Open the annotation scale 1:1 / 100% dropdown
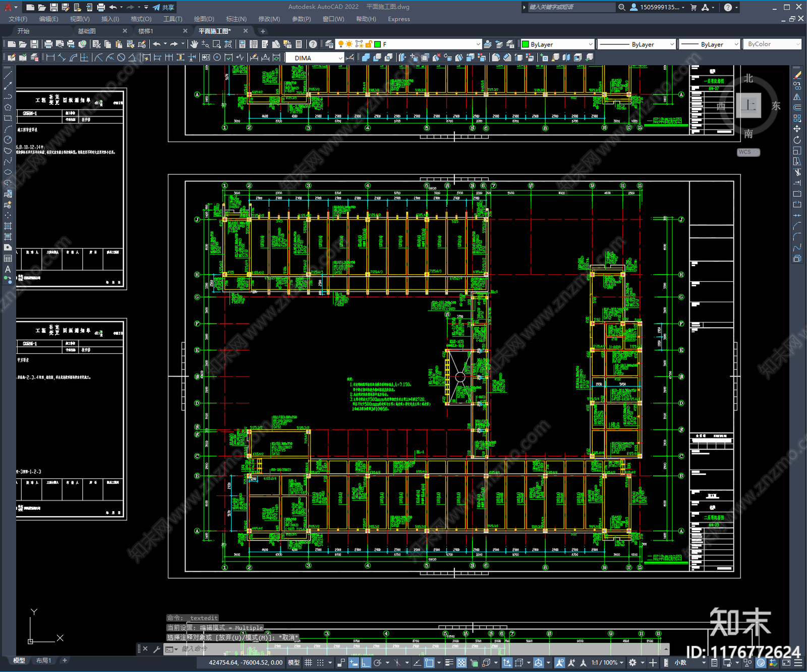The width and height of the screenshot is (807, 672). point(607,662)
